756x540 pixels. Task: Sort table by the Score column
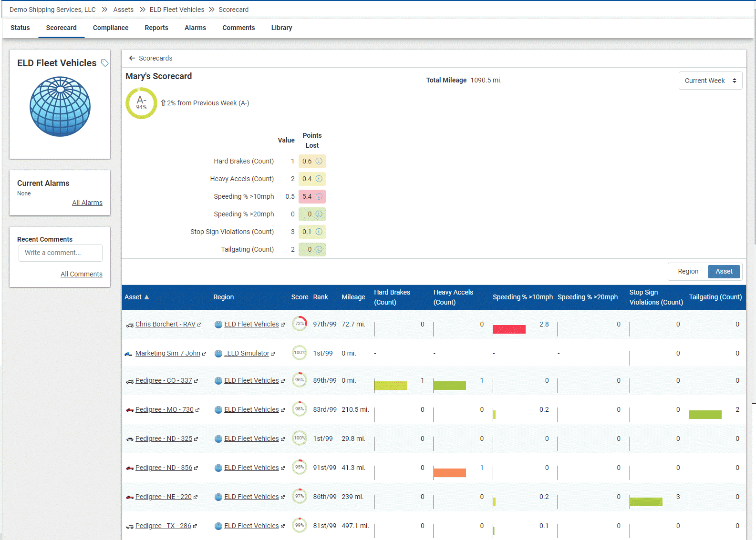[x=300, y=297]
